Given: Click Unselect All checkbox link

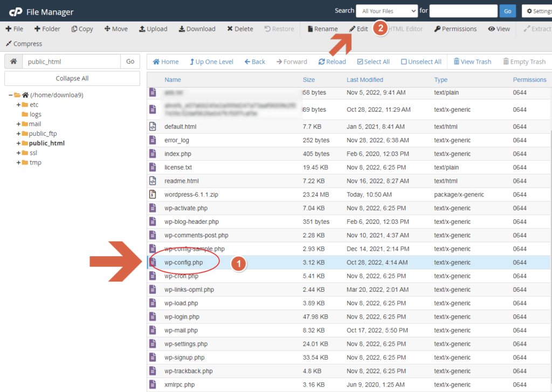Looking at the screenshot, I should click(421, 61).
